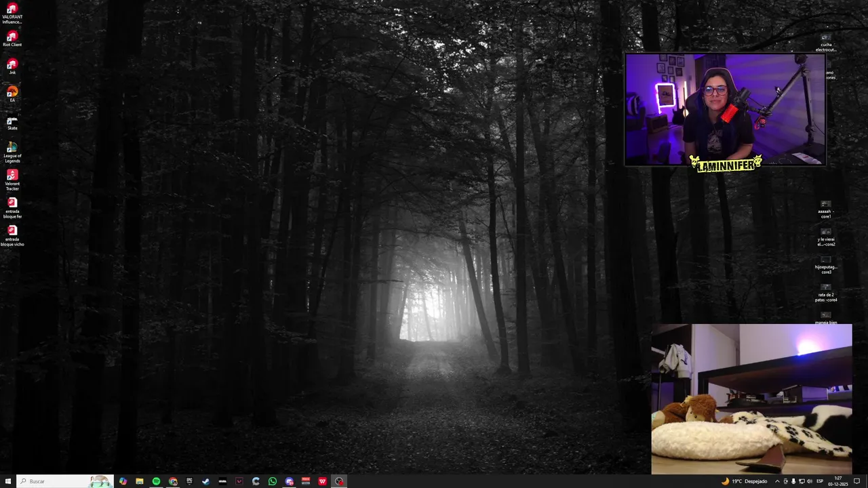Open Discord from the taskbar

[x=290, y=481]
